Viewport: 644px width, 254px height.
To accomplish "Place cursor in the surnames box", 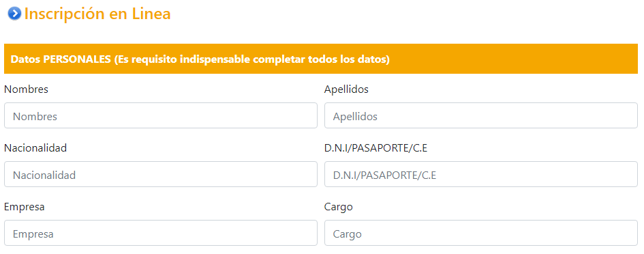I will [481, 115].
